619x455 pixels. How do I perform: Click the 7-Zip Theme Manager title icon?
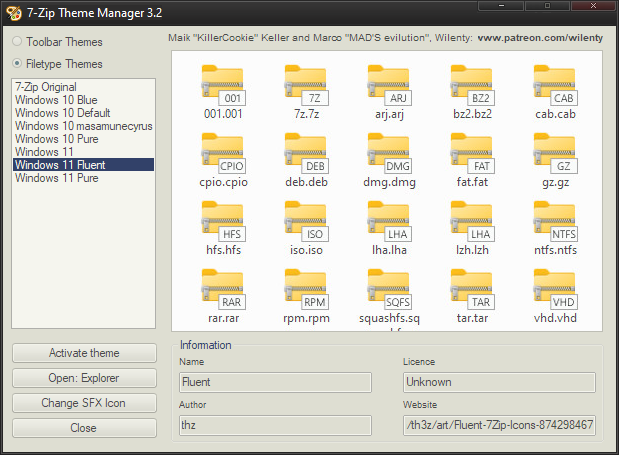(14, 13)
